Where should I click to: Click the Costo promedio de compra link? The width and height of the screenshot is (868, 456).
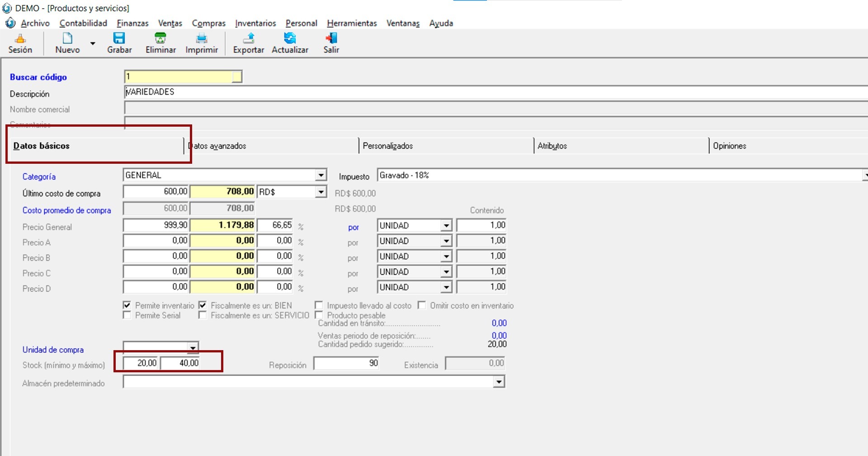point(66,210)
